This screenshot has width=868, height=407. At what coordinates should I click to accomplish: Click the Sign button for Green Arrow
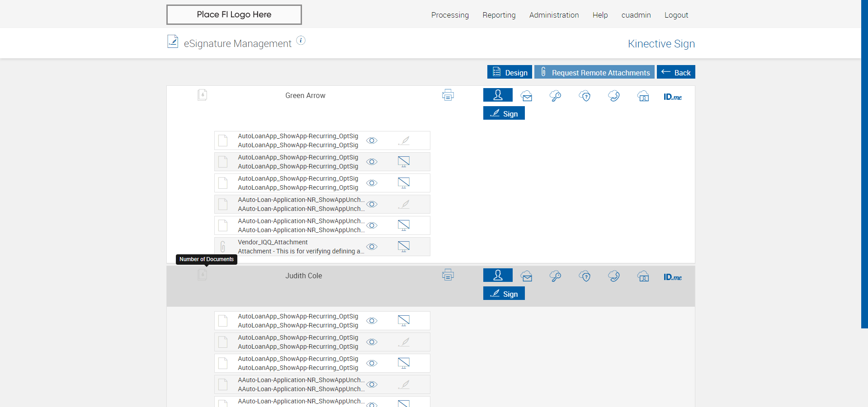tap(504, 113)
